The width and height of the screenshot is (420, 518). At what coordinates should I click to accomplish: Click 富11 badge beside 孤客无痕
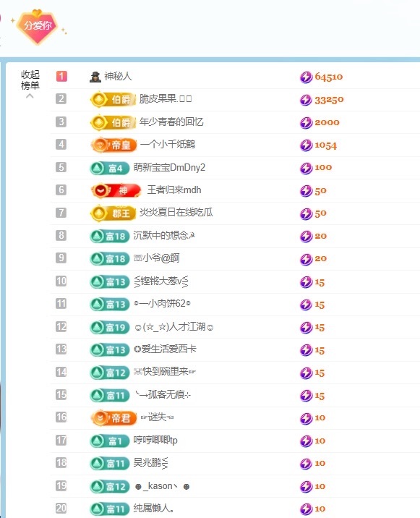(110, 395)
